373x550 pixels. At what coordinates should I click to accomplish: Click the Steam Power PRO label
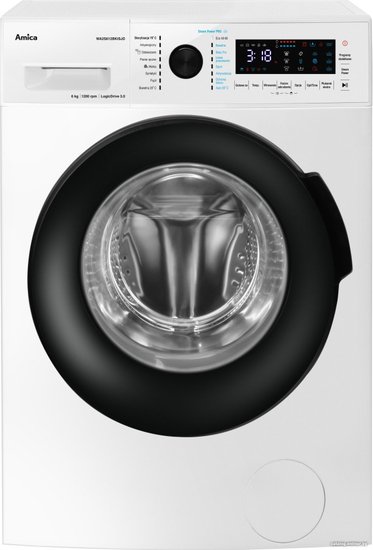click(x=210, y=32)
